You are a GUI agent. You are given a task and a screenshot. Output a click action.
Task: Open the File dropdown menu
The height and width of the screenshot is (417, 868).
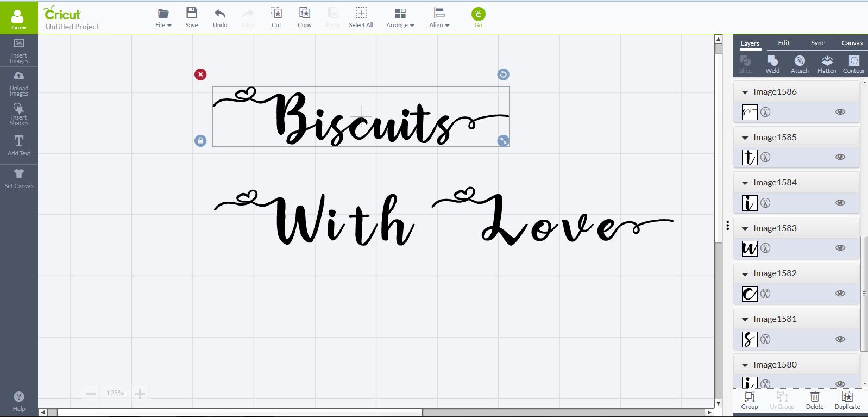coord(163,17)
